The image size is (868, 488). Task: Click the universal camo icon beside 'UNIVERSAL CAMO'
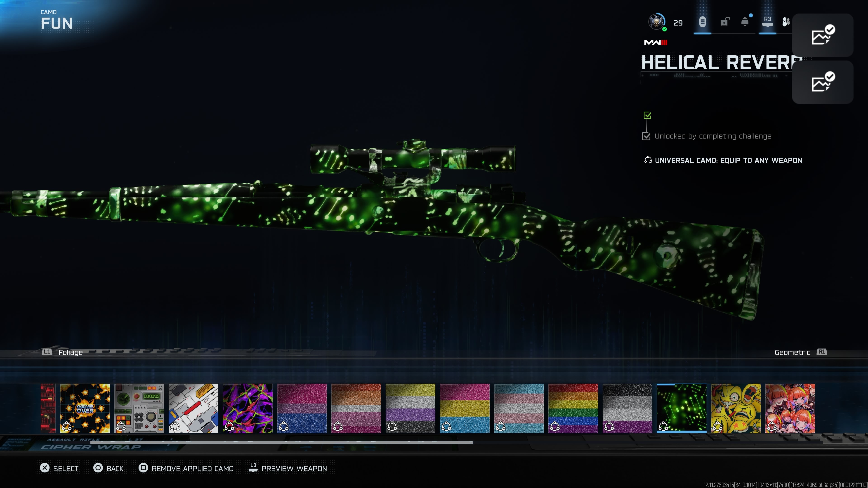tap(648, 160)
